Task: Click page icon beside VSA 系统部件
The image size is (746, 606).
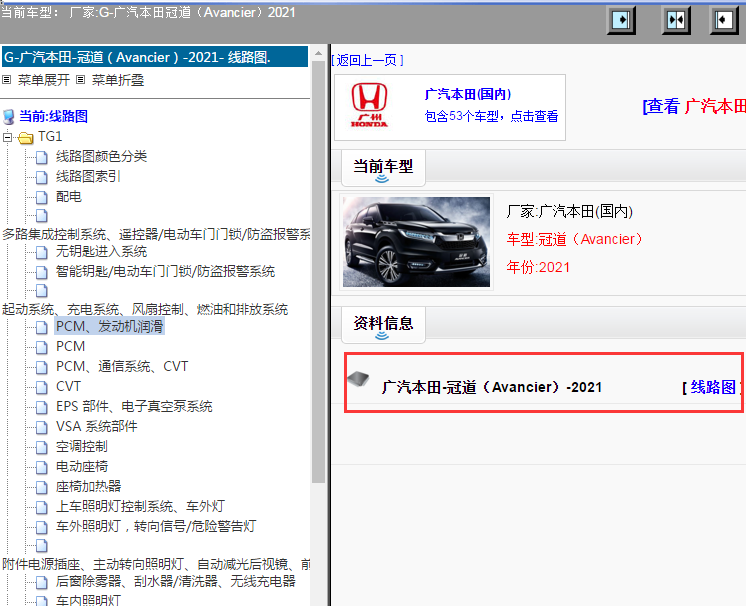Action: coord(42,427)
